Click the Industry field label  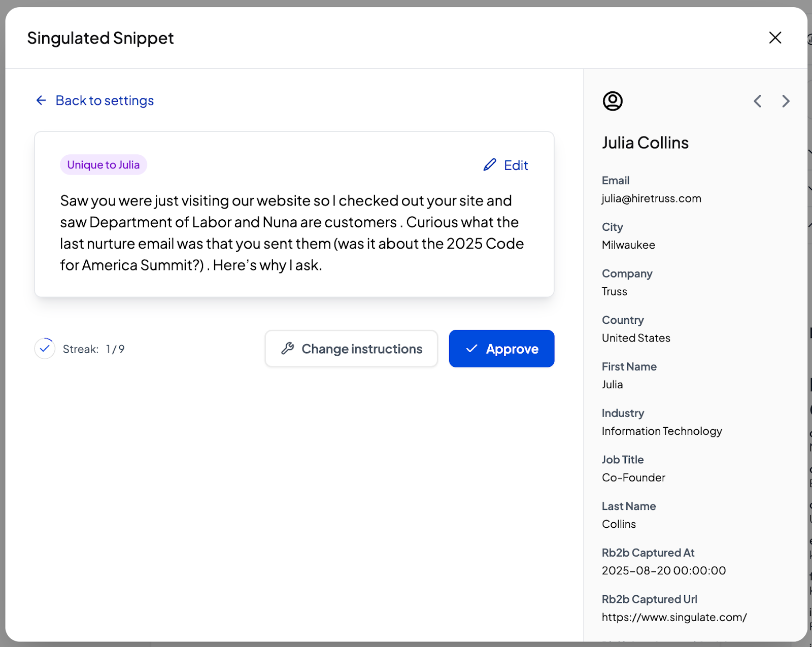[623, 413]
